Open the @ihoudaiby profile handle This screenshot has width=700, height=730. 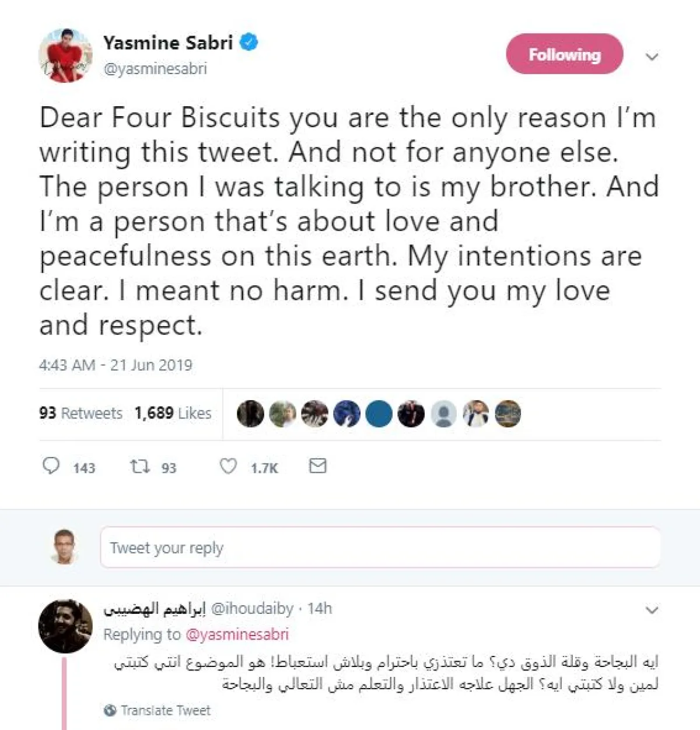coord(252,609)
